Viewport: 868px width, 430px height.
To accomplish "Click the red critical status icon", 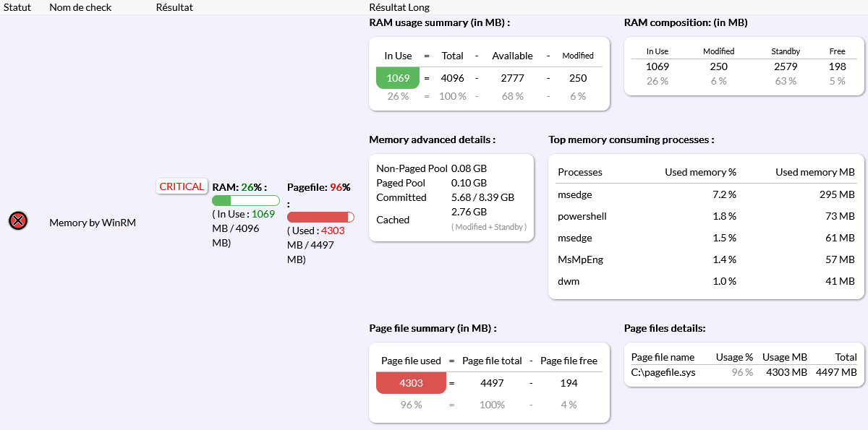I will 18,221.
